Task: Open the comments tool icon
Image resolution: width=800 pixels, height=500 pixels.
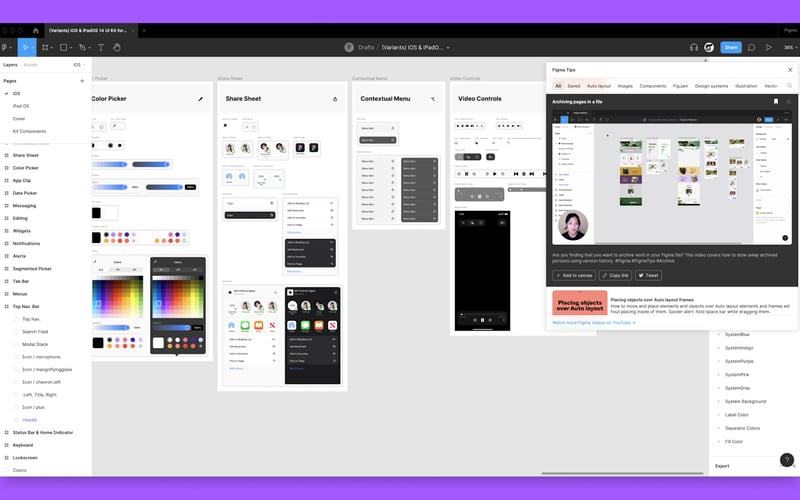Action: 751,47
